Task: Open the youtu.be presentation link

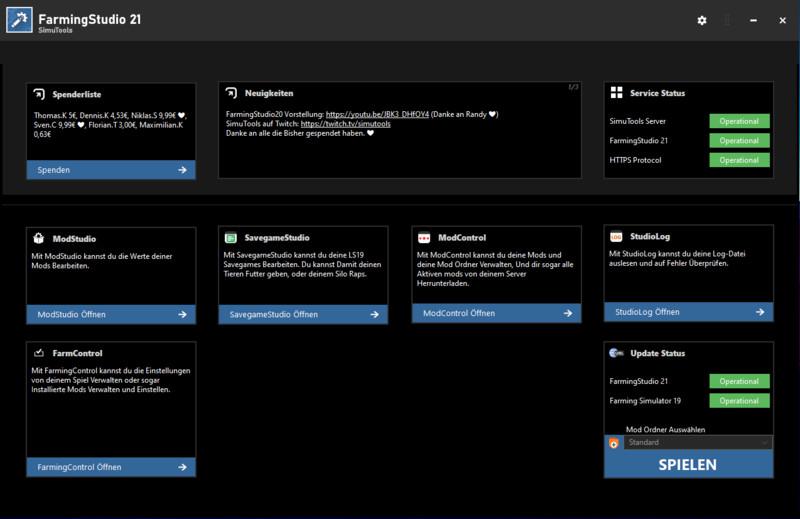Action: (x=377, y=115)
